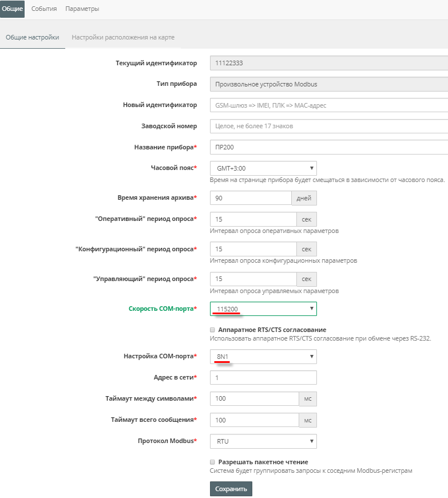Screen dimensions: 448x498
Task: Click the Таймаут всего сообщения field
Action: coord(254,420)
